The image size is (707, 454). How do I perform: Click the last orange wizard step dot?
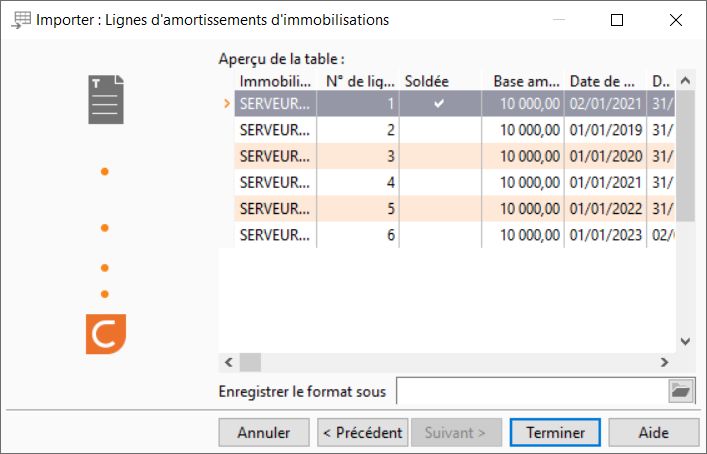[x=105, y=294]
